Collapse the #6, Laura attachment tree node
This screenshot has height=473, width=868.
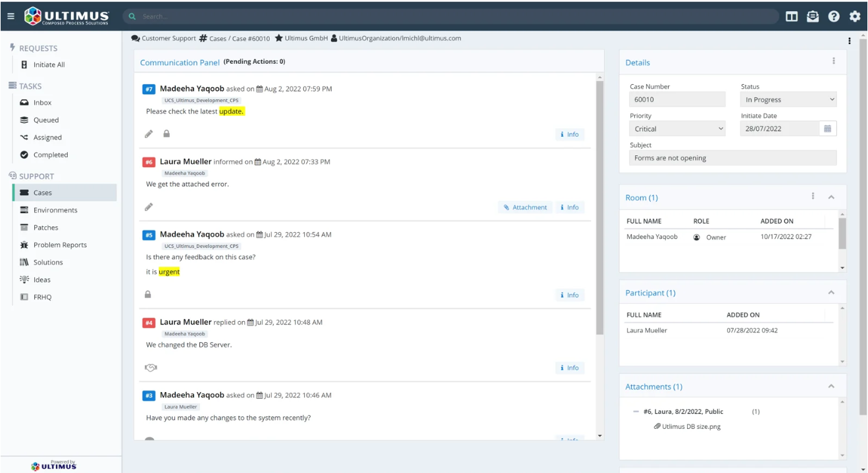pos(636,411)
